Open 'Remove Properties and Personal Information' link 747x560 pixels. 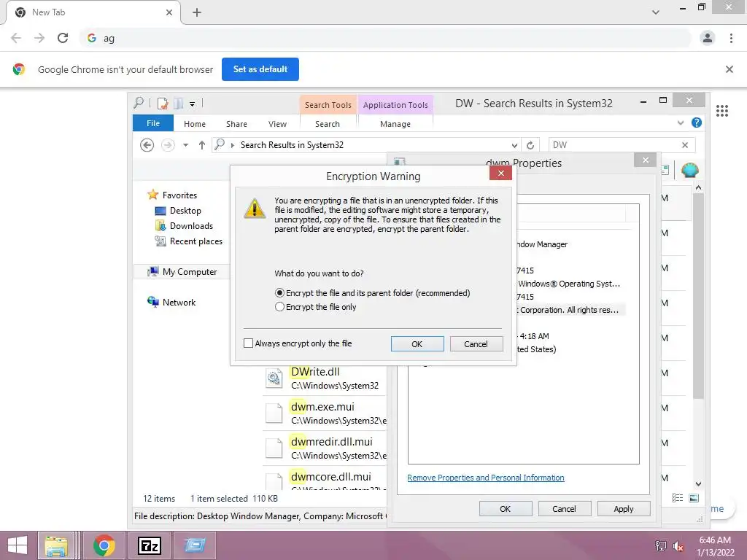pos(485,478)
